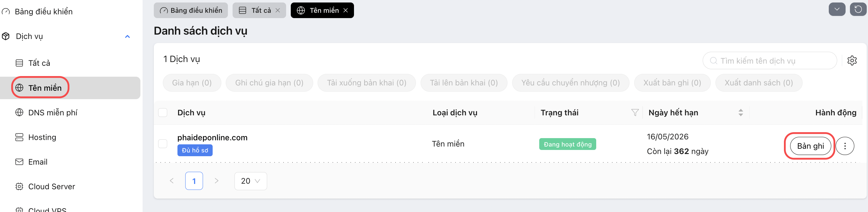Sort by Ngày hết hạn arrows icon
Image resolution: width=868 pixels, height=212 pixels.
click(x=741, y=113)
